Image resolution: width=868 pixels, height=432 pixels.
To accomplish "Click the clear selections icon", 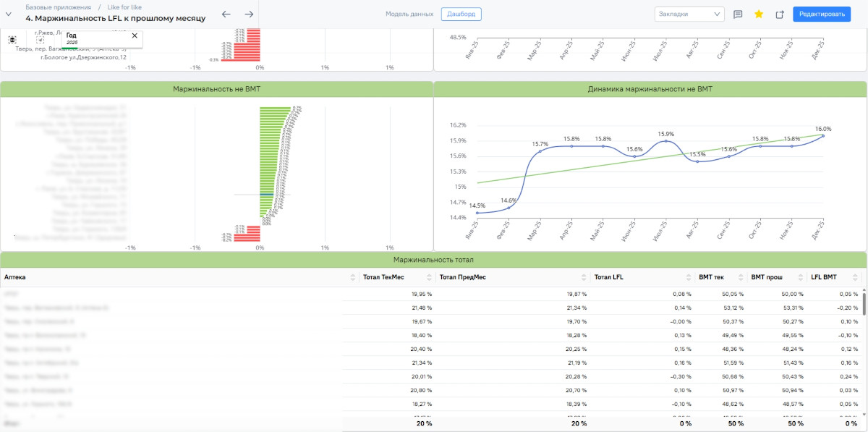I will [12, 40].
